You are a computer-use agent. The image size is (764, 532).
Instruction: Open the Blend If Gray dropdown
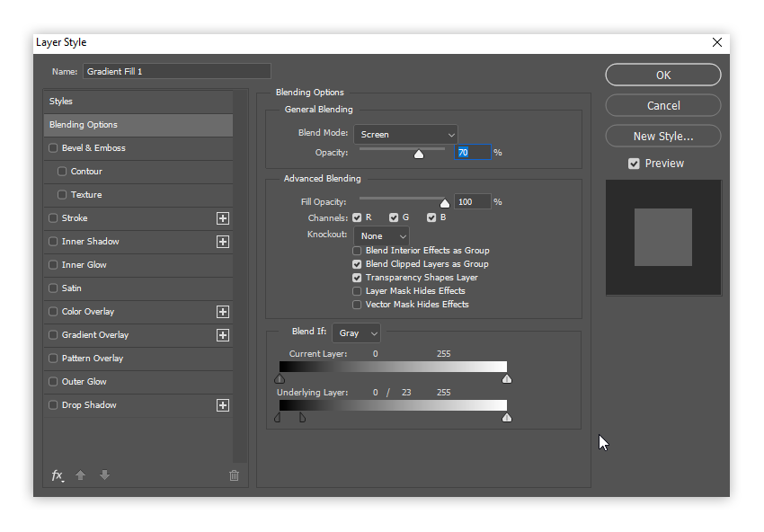356,333
